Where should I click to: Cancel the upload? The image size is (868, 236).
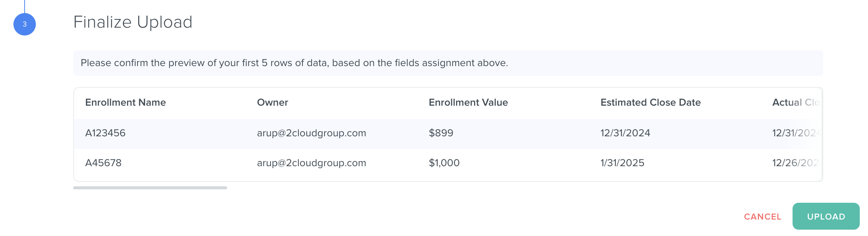pos(762,217)
